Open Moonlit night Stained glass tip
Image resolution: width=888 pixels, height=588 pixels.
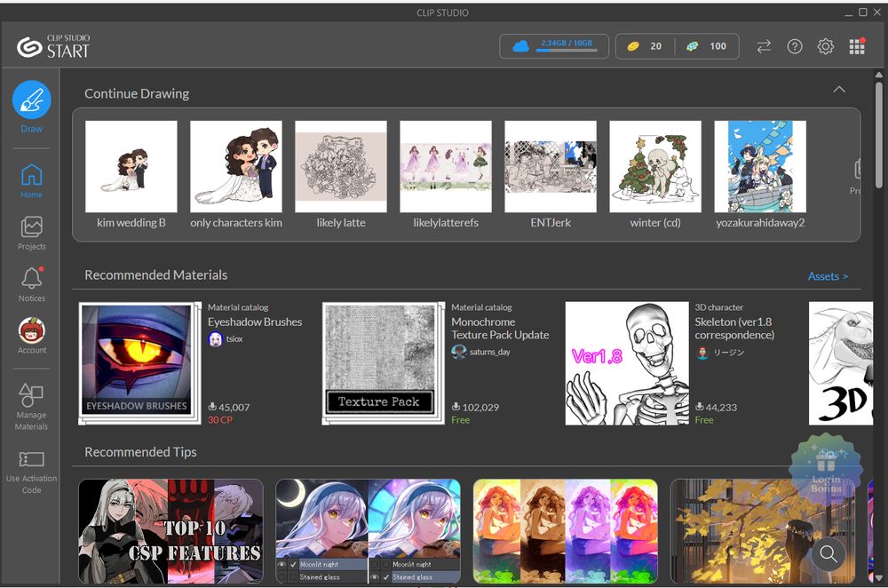369,531
